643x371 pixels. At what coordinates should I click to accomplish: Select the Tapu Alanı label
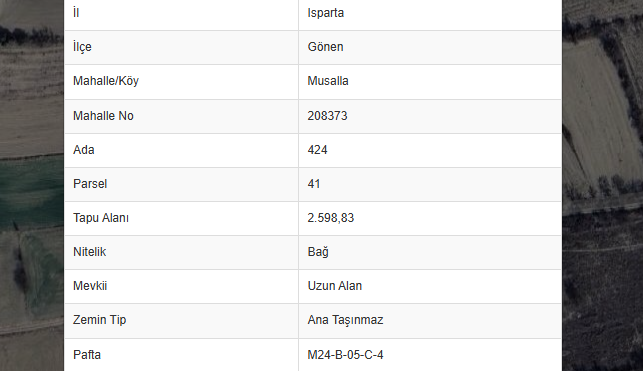coord(101,218)
